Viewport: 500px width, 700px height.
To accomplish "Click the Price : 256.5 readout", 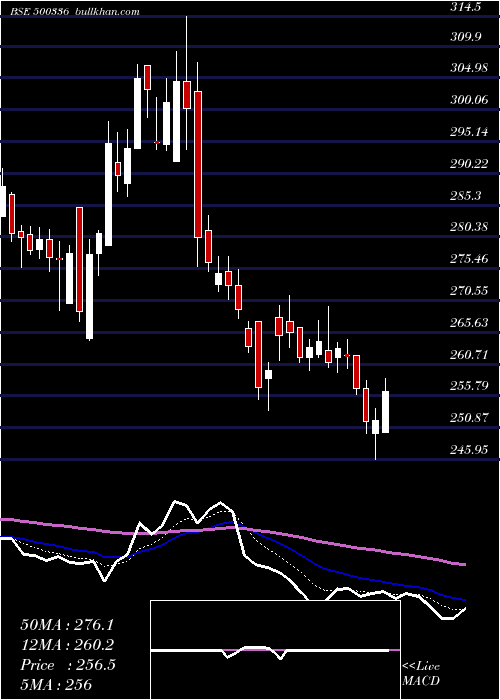I will point(68,665).
